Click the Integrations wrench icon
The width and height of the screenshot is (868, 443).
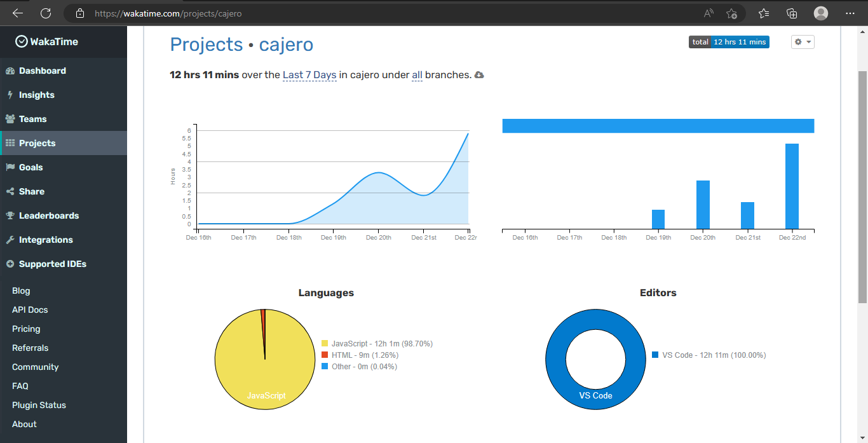coord(10,240)
